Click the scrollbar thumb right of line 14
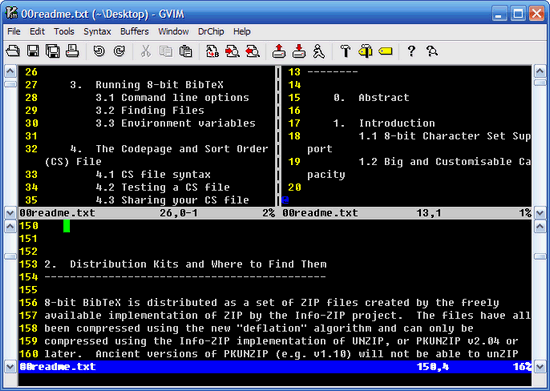The image size is (550, 391). (540, 83)
